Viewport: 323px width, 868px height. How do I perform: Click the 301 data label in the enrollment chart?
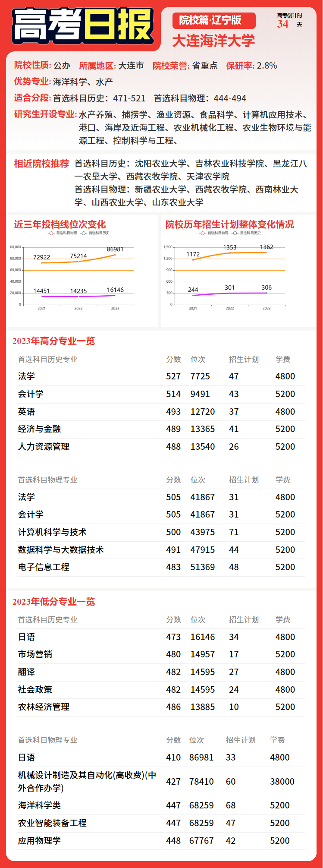(x=230, y=287)
